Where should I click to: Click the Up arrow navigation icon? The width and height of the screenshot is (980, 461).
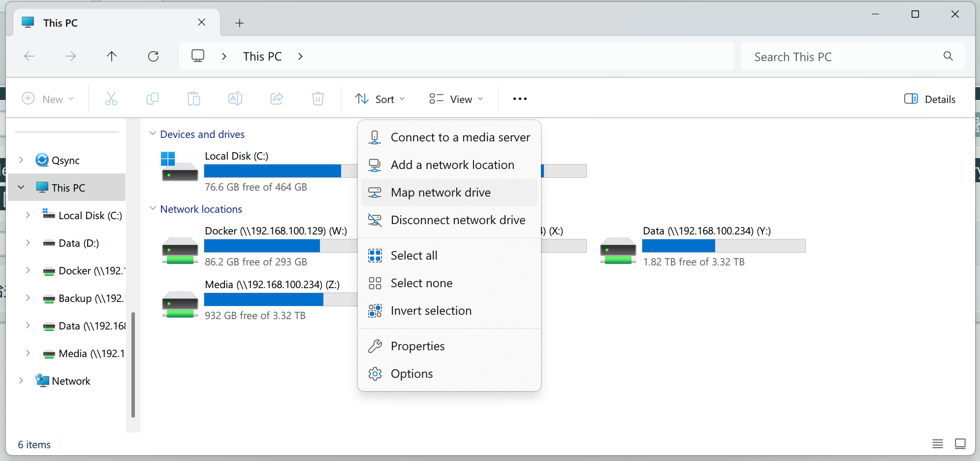tap(112, 57)
